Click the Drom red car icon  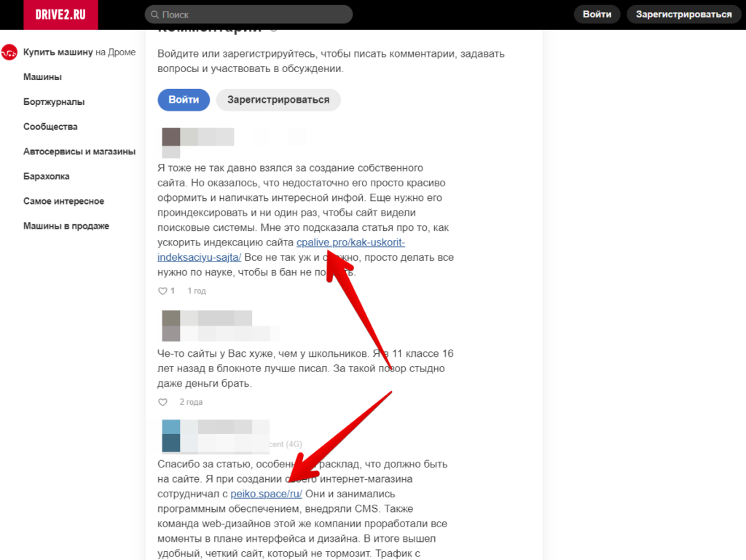pyautogui.click(x=9, y=52)
